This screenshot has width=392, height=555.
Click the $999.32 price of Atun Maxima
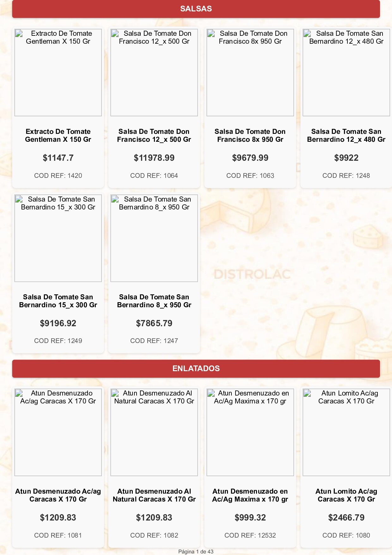click(250, 518)
